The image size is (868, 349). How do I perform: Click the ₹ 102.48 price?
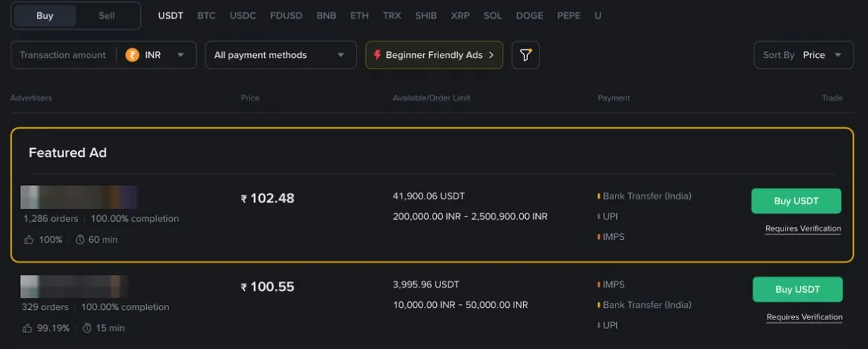[268, 198]
